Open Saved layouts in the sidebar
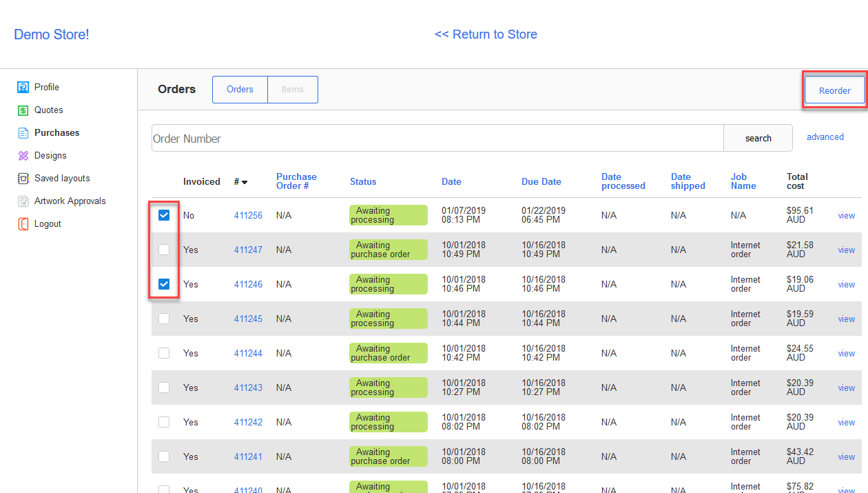Image resolution: width=868 pixels, height=493 pixels. coord(62,178)
